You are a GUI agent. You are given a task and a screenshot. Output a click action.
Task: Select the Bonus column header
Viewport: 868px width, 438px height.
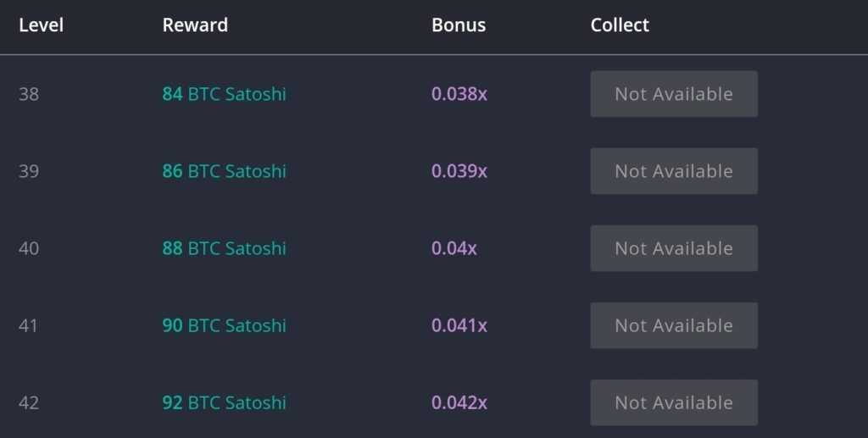pos(459,25)
